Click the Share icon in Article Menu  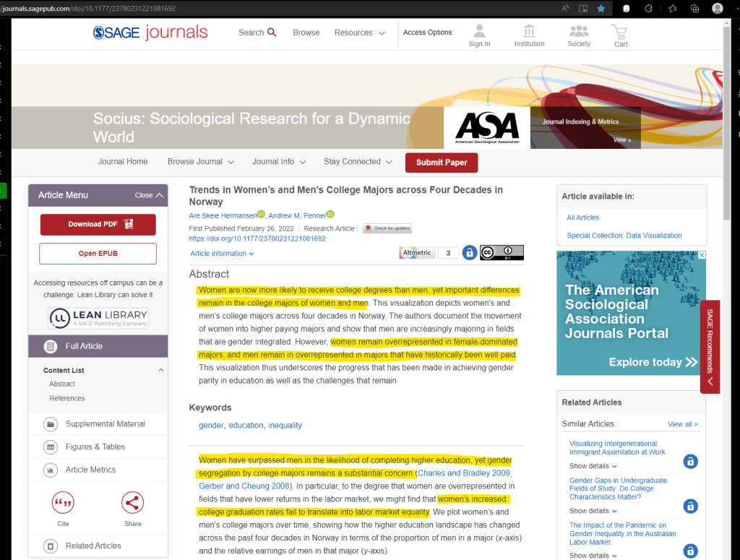(132, 502)
